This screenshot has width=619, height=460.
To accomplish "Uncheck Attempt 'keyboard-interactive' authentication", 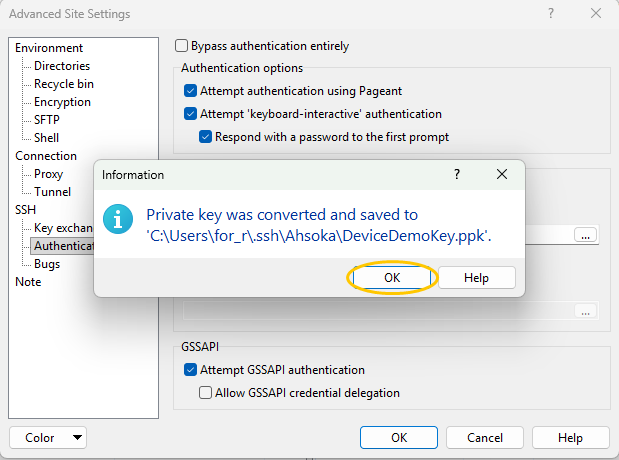I will 190,114.
